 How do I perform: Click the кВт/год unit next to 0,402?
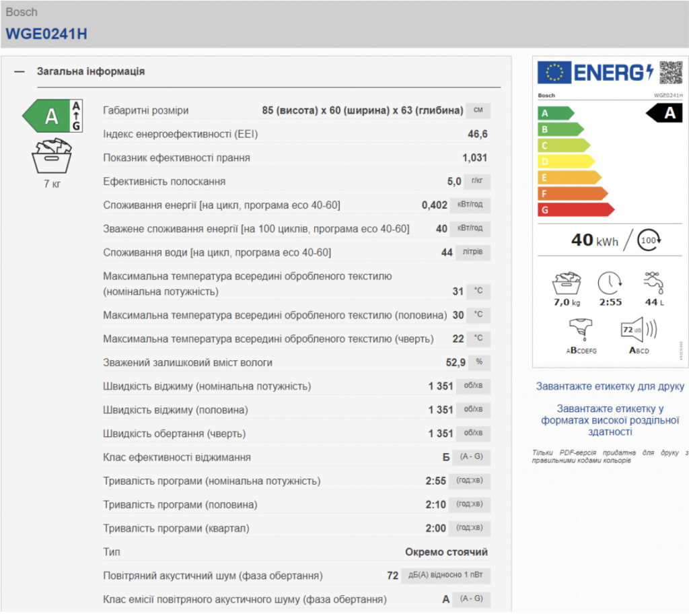click(470, 205)
